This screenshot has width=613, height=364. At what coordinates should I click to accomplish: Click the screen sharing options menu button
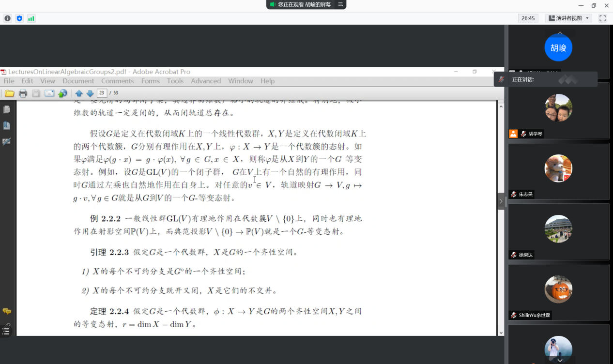(340, 4)
